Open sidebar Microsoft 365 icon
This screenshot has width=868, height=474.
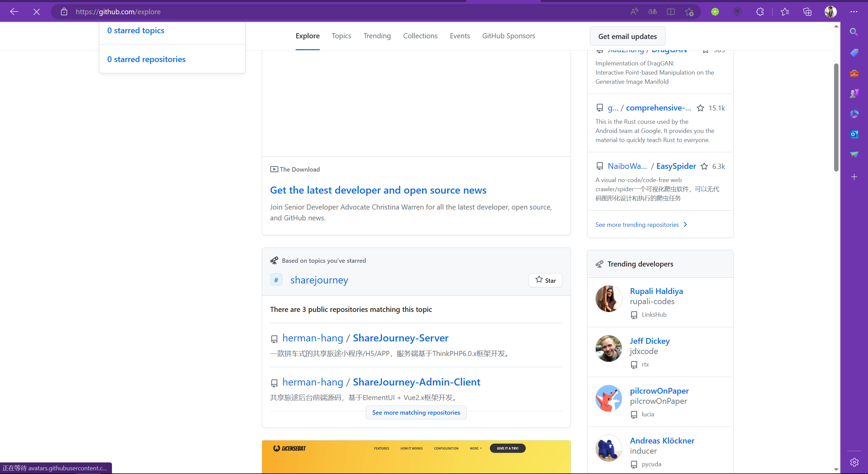coord(854,114)
